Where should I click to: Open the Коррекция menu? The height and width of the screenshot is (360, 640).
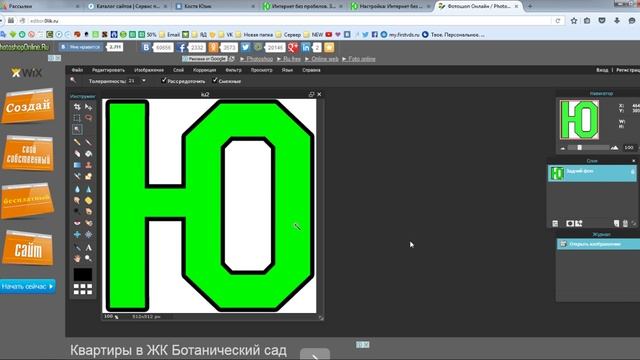point(204,70)
